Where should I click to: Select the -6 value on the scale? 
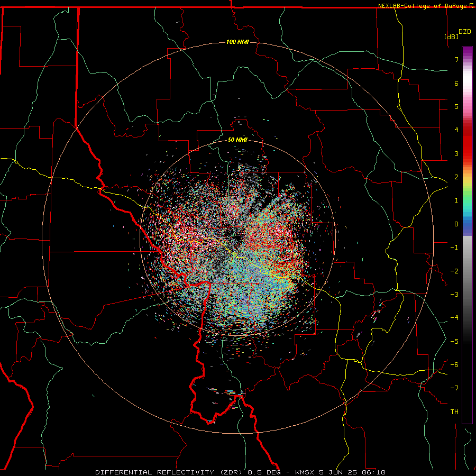(x=454, y=365)
